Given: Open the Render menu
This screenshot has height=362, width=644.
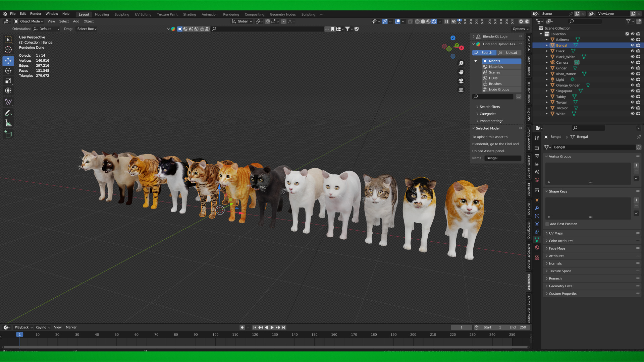Looking at the screenshot, I should (x=36, y=14).
